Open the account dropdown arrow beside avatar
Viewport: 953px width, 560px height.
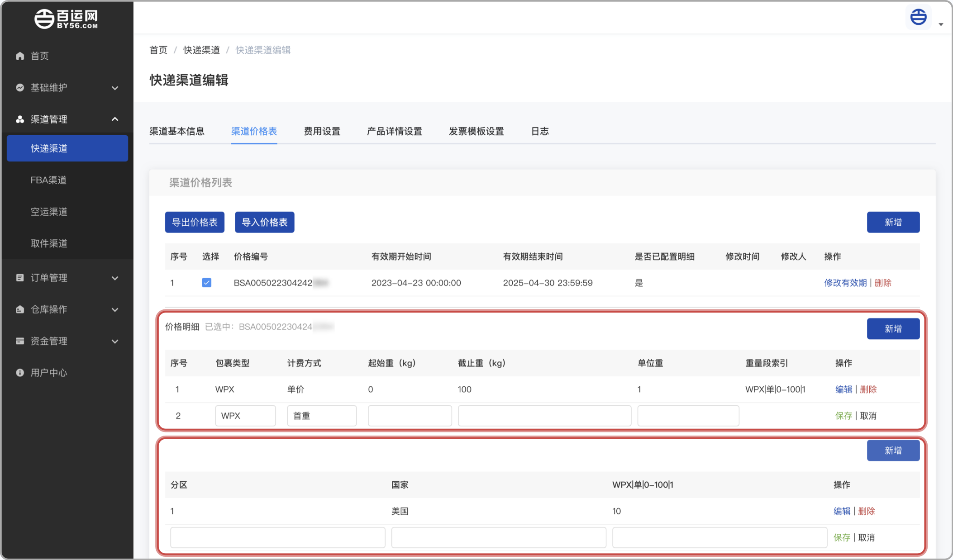942,24
